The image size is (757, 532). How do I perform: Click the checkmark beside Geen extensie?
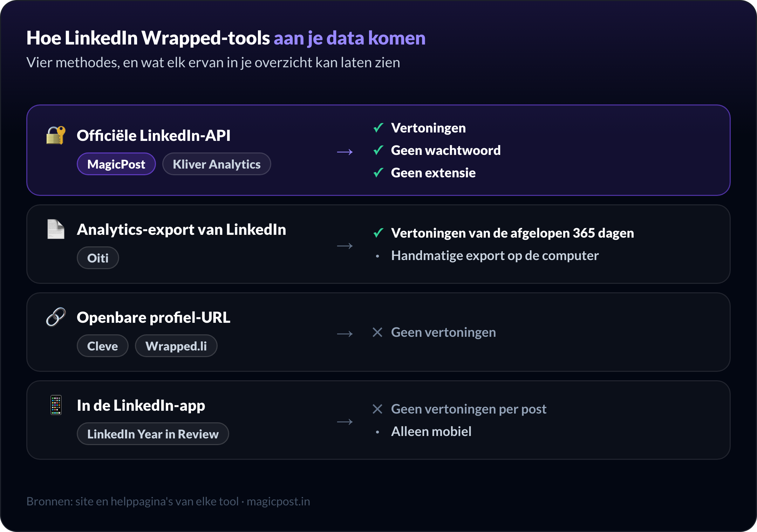378,173
